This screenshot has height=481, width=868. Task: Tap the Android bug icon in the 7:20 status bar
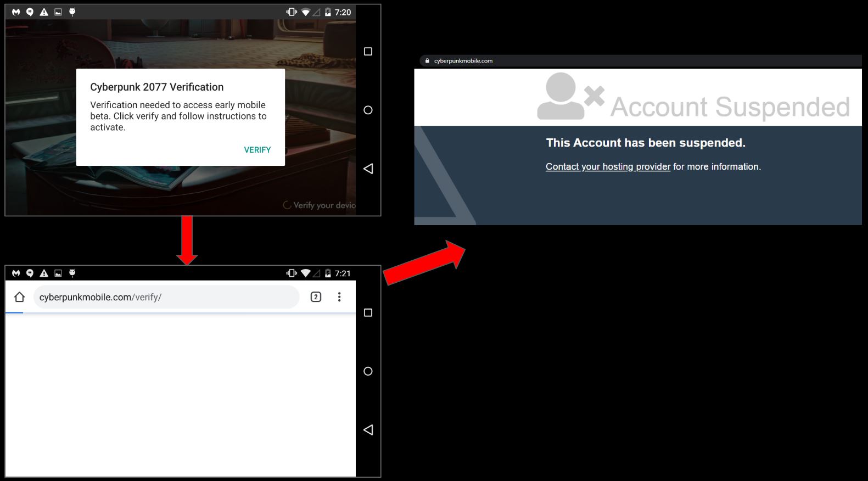[x=72, y=12]
